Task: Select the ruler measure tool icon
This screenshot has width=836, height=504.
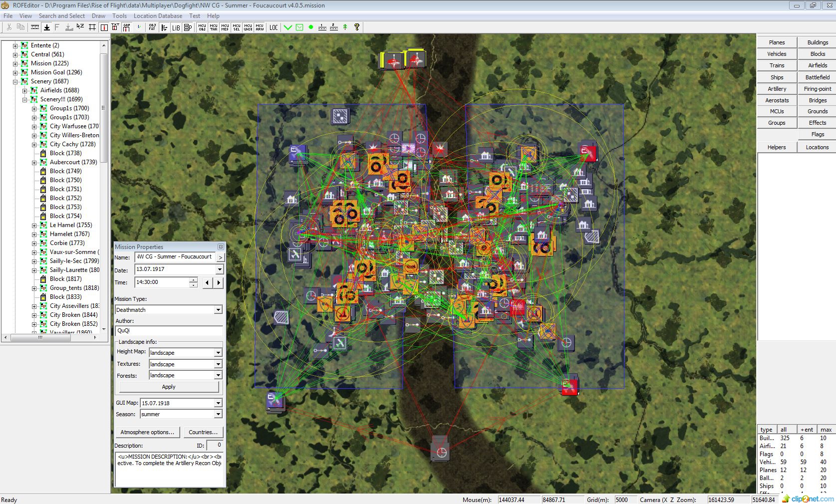Action: pos(35,27)
